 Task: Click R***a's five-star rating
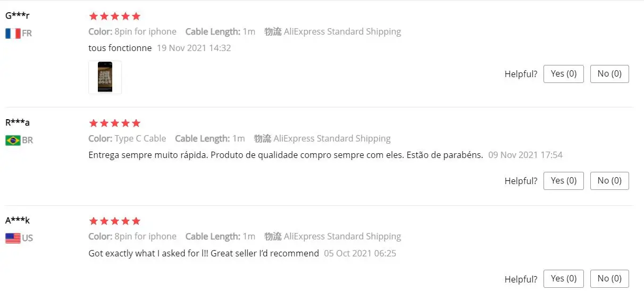(114, 123)
